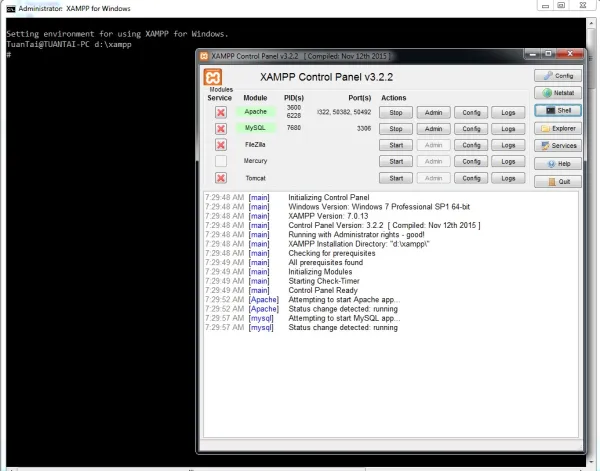
Task: Click the greyed-out FileZilla Admin button
Action: (433, 145)
